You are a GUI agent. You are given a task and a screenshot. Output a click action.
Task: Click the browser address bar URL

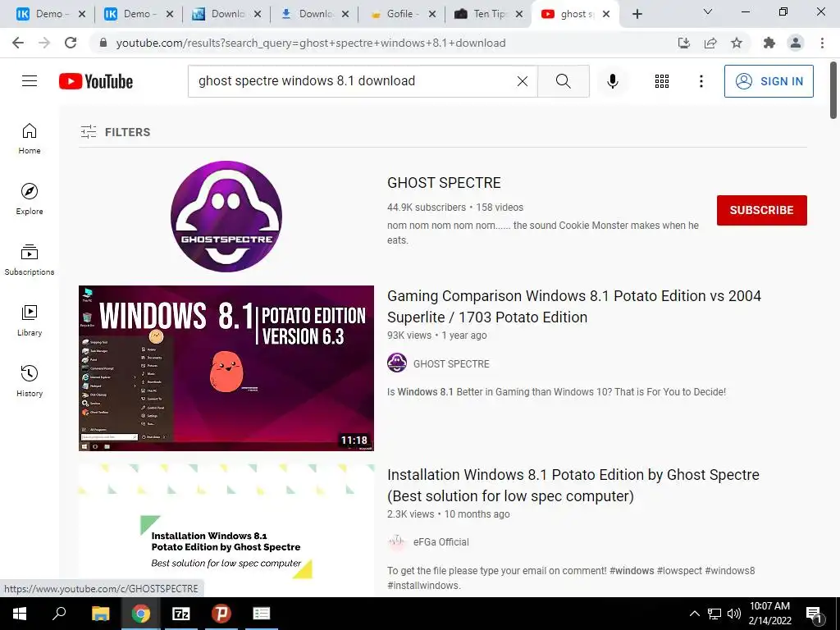pyautogui.click(x=311, y=43)
